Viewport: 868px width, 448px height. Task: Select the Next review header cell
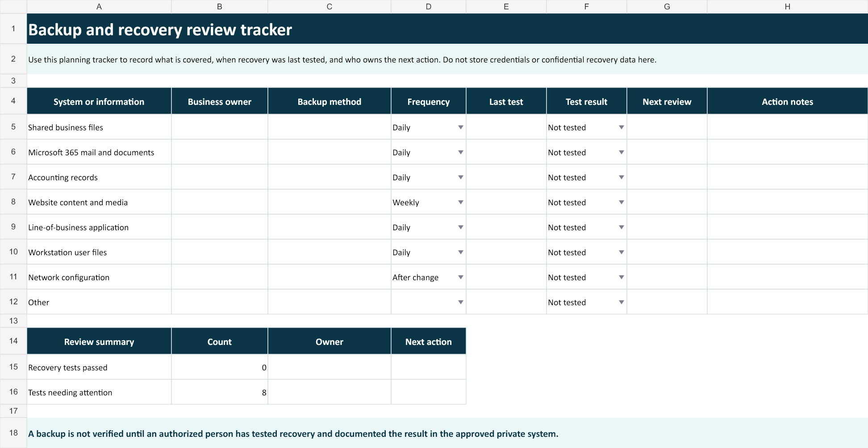(x=667, y=101)
